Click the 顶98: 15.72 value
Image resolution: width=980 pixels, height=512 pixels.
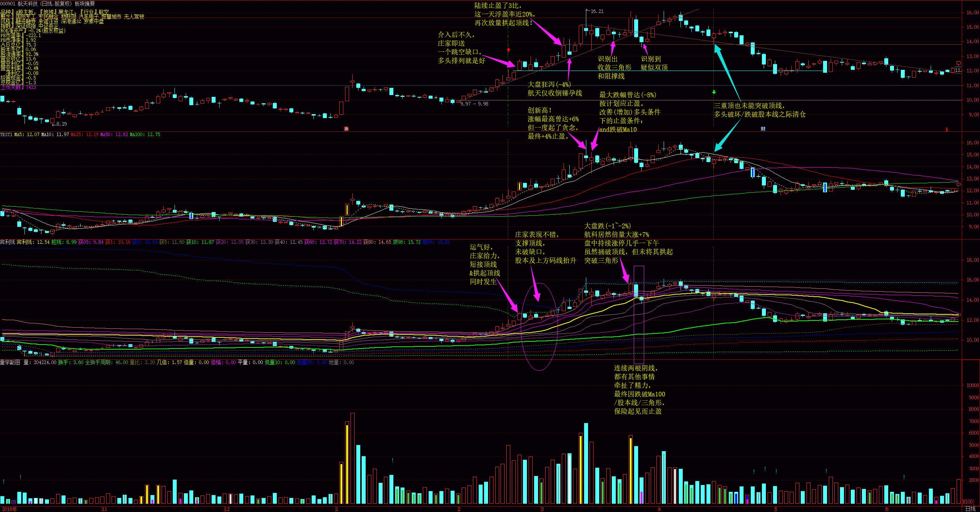tap(407, 242)
